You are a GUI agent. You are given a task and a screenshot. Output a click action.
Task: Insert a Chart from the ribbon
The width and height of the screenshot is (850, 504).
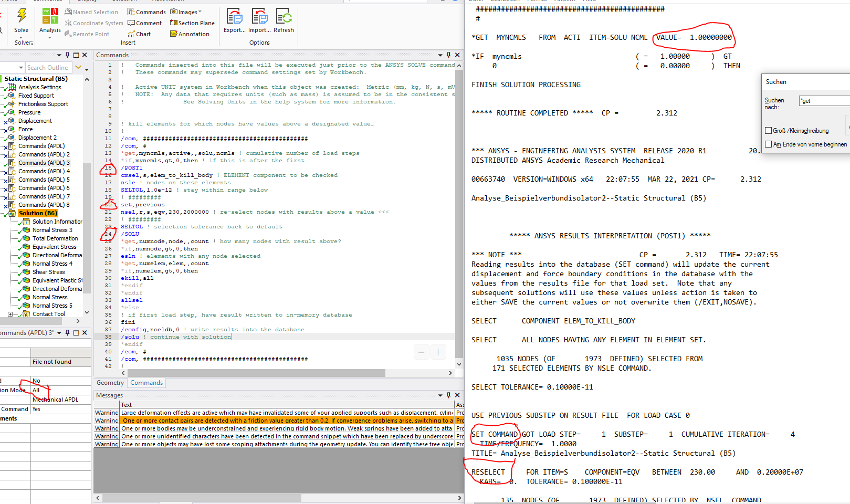[139, 34]
